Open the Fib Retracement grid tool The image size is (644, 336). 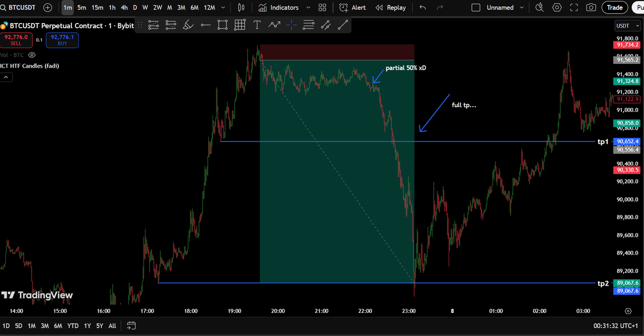click(240, 25)
